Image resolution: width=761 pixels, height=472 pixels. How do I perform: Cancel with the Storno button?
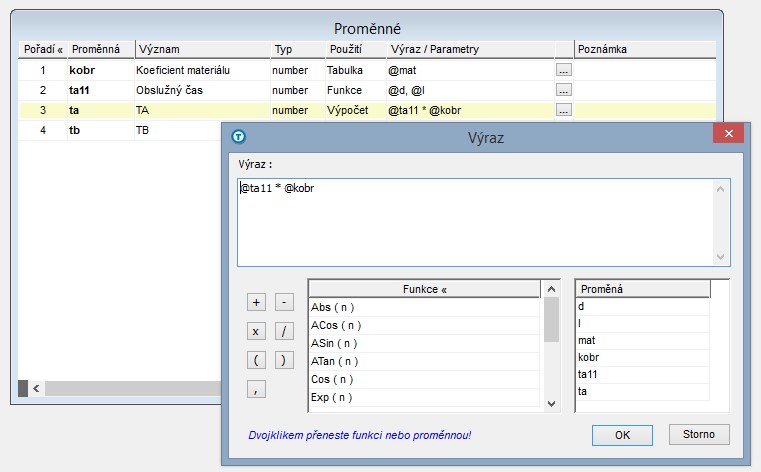point(699,434)
